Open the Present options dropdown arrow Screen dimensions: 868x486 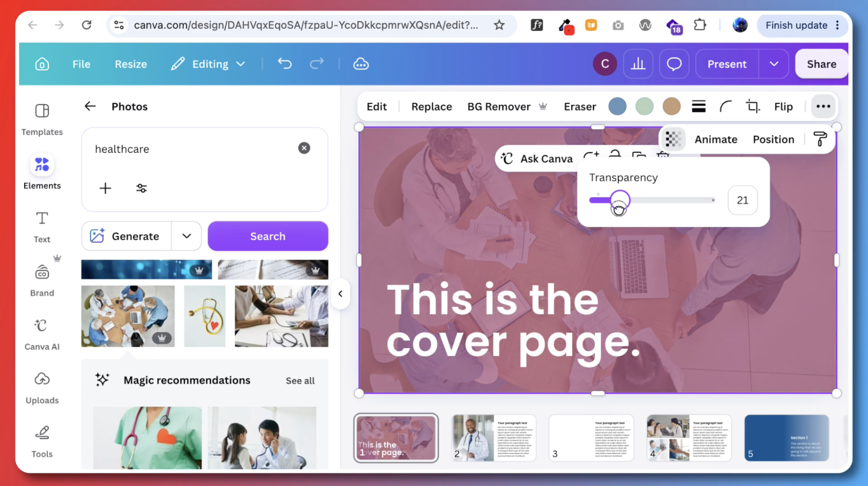774,64
